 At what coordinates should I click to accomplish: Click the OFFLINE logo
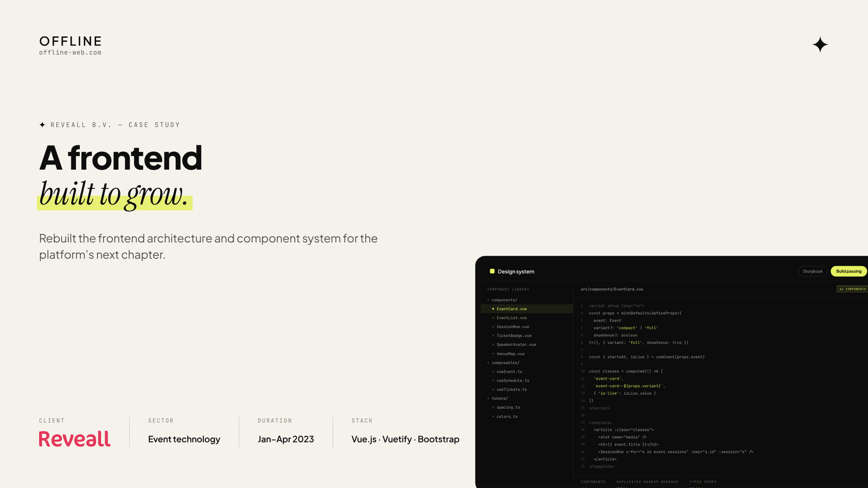[71, 41]
